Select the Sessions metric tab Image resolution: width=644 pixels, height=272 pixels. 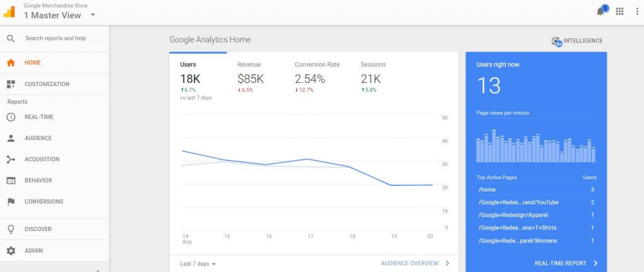coord(373,77)
